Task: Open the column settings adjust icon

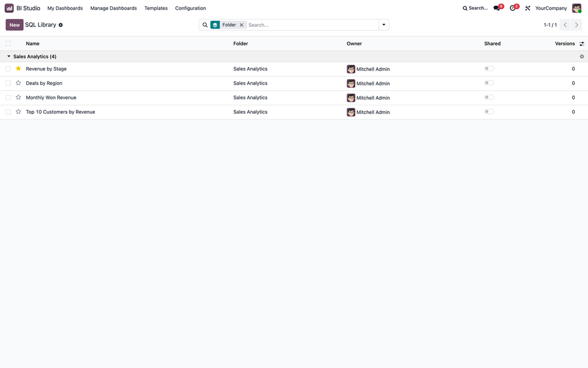Action: [582, 44]
